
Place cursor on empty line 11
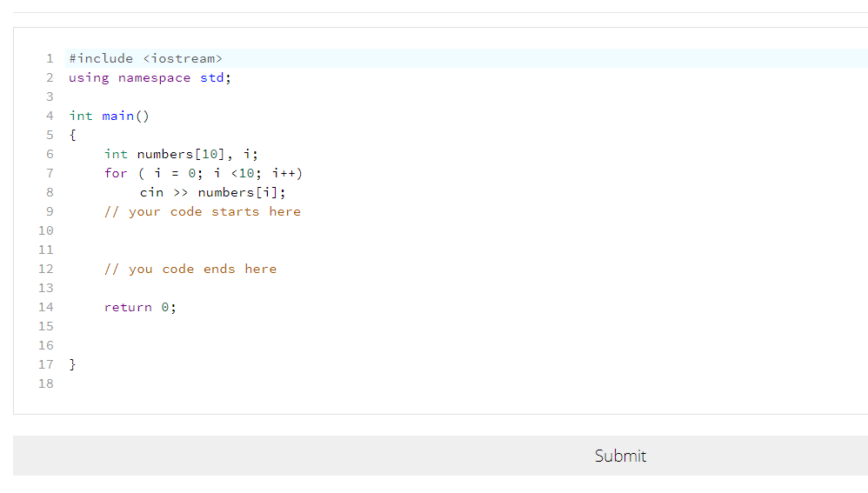pos(467,250)
